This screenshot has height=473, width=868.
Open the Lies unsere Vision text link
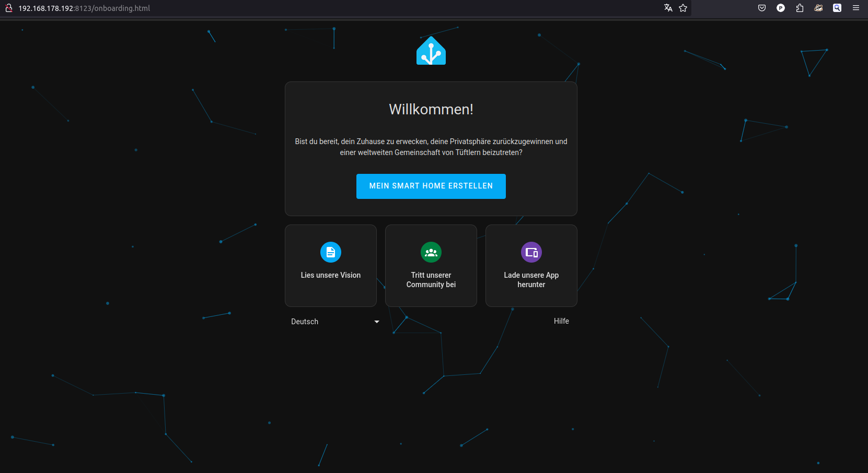pyautogui.click(x=330, y=275)
